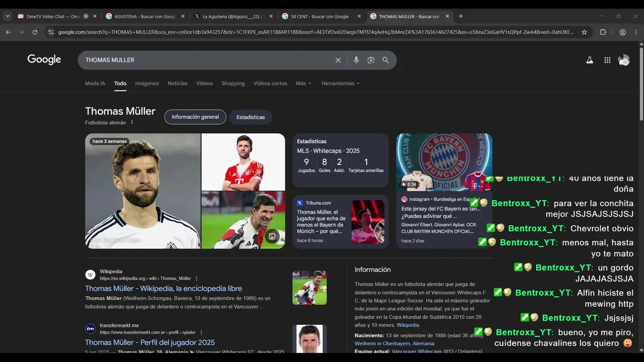Open image gallery icon on photo collage
644x362 pixels.
pyautogui.click(x=272, y=236)
